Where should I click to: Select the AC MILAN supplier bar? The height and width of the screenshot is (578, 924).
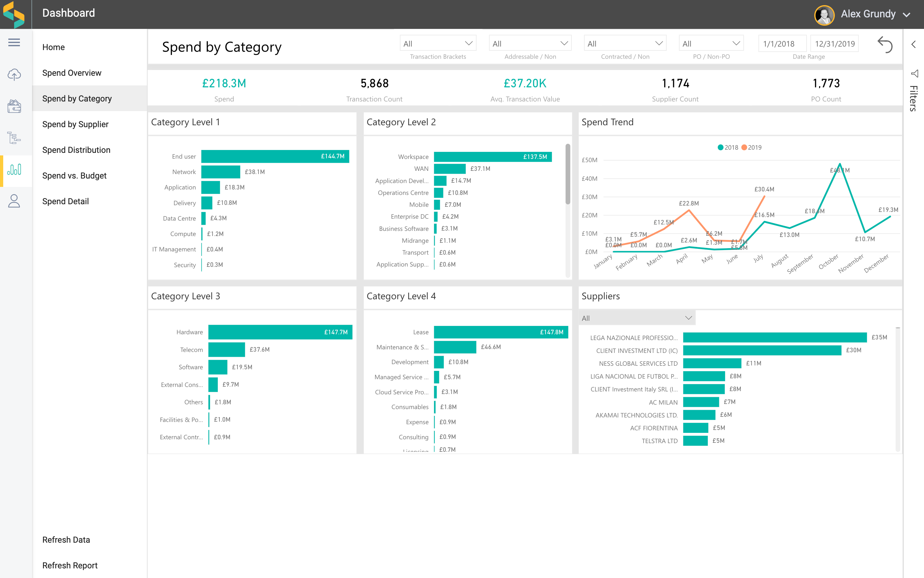[701, 402]
